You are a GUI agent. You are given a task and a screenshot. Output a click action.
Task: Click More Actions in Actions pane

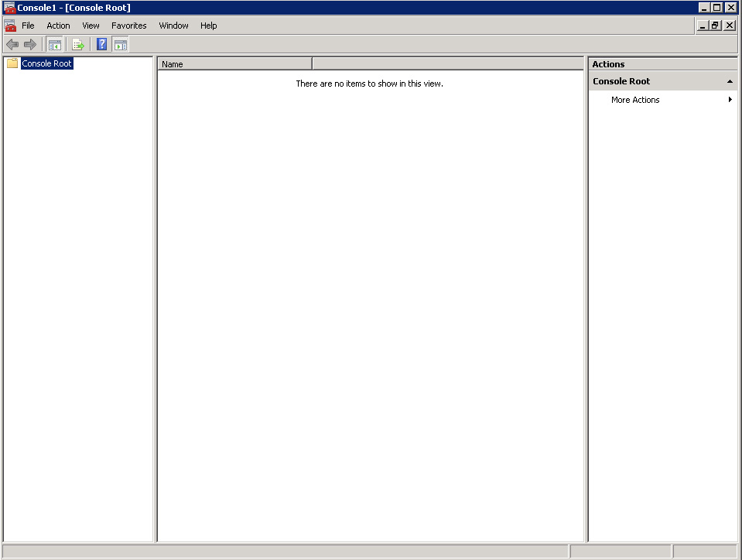coord(635,100)
